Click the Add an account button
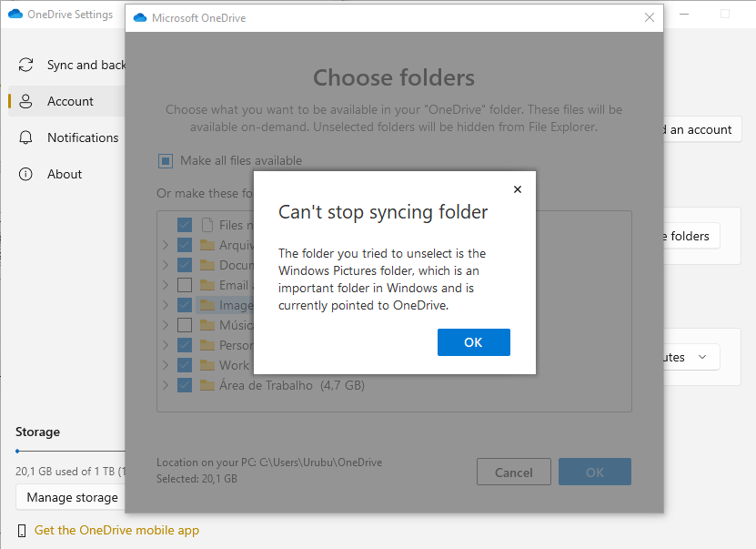756x549 pixels. click(x=702, y=129)
